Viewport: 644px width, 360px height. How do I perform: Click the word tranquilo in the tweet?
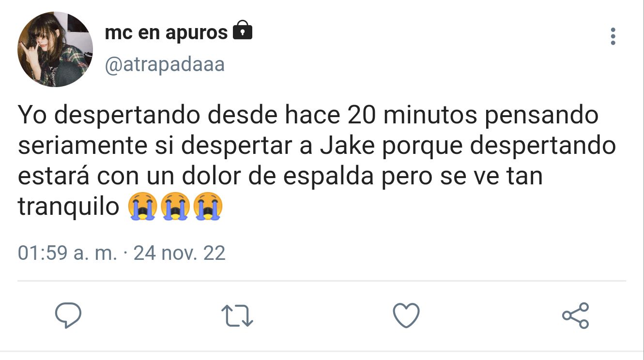[x=69, y=208]
